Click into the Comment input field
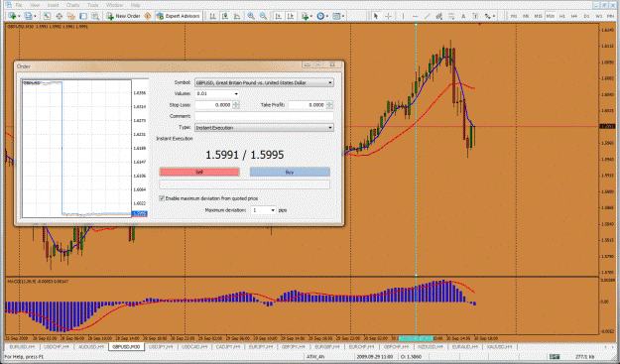Screen dimensions: 620x364 pyautogui.click(x=264, y=116)
